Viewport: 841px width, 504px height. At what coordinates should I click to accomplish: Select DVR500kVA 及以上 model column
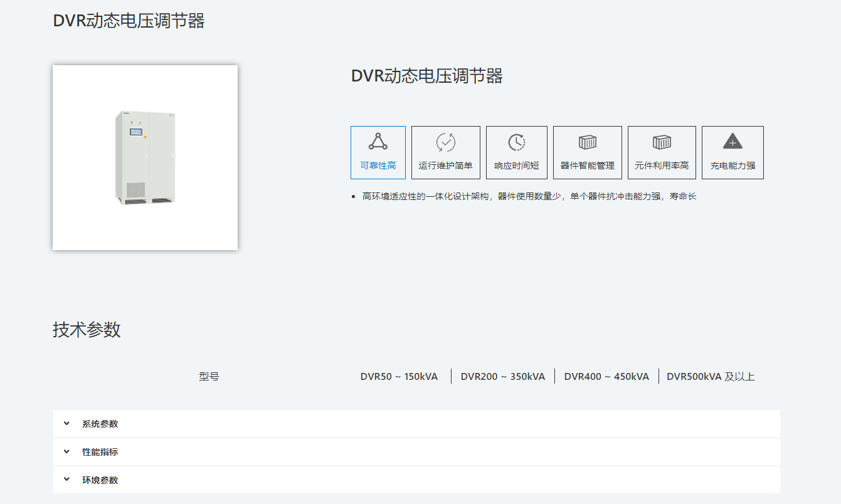[710, 377]
